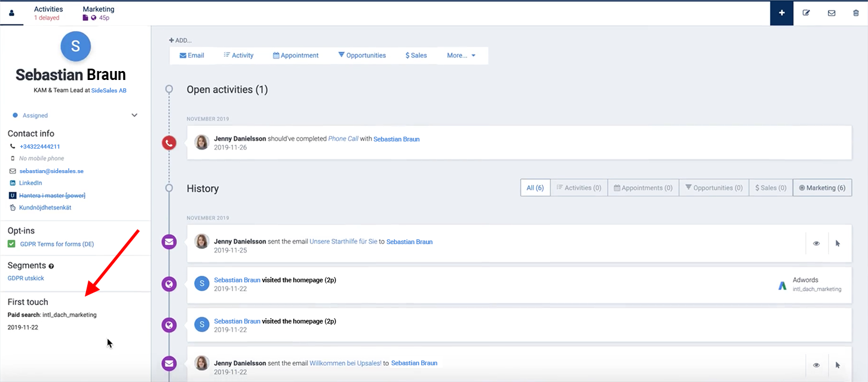
Task: Click cursor icon on Unsere Starthilfe email row
Action: click(x=838, y=243)
